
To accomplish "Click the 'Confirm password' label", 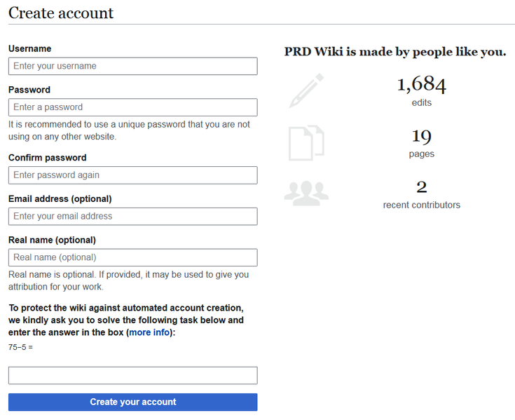I will click(x=48, y=158).
